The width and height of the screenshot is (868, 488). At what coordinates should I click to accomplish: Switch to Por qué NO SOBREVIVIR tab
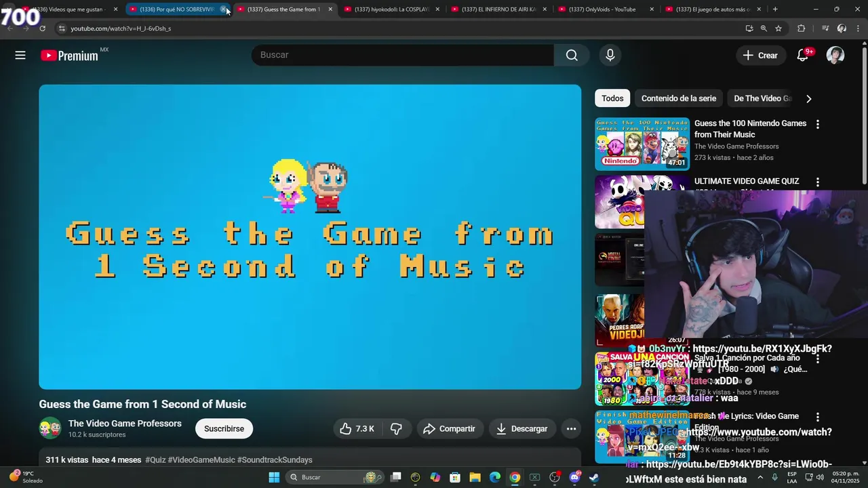tap(178, 9)
